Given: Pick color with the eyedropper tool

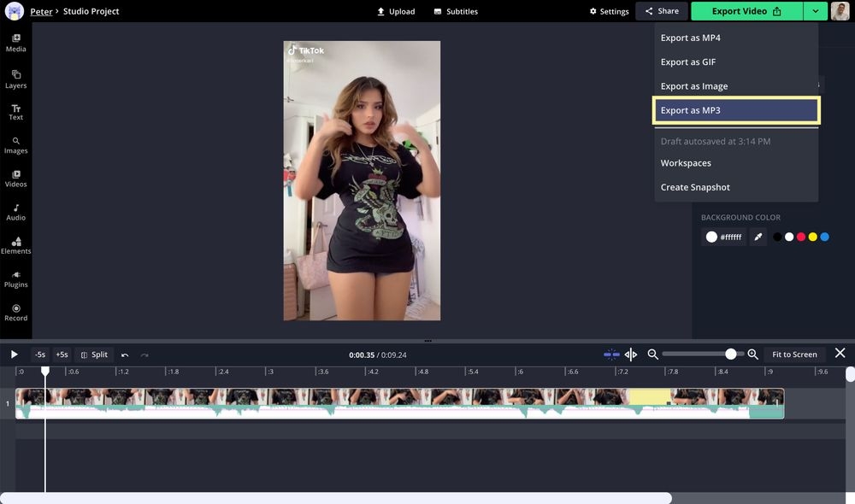Looking at the screenshot, I should 758,237.
